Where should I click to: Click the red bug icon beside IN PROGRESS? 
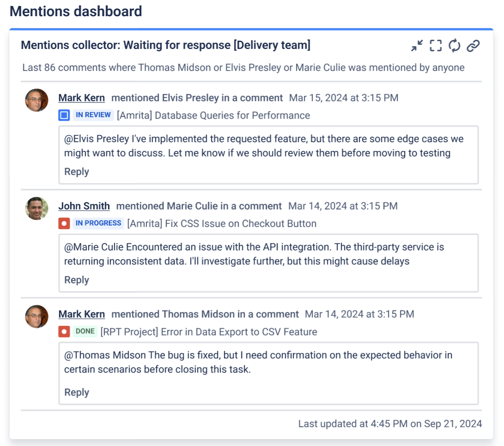point(64,223)
